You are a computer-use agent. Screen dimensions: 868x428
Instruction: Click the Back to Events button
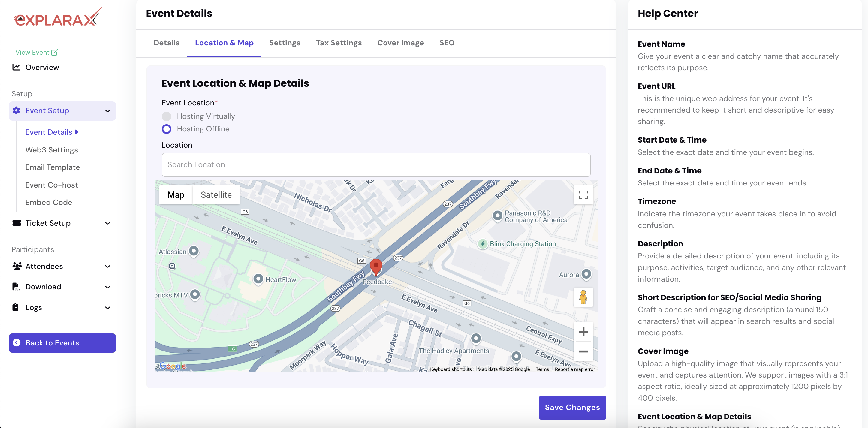click(x=62, y=343)
